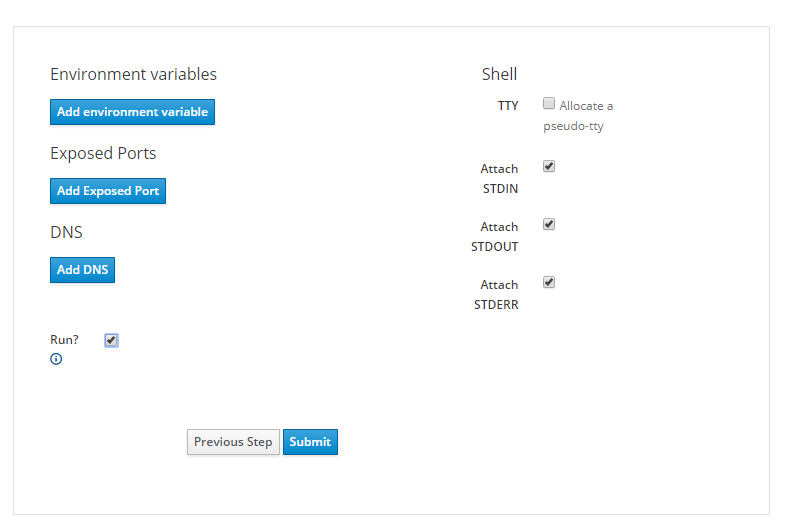Click the info icon below Run?

point(56,359)
